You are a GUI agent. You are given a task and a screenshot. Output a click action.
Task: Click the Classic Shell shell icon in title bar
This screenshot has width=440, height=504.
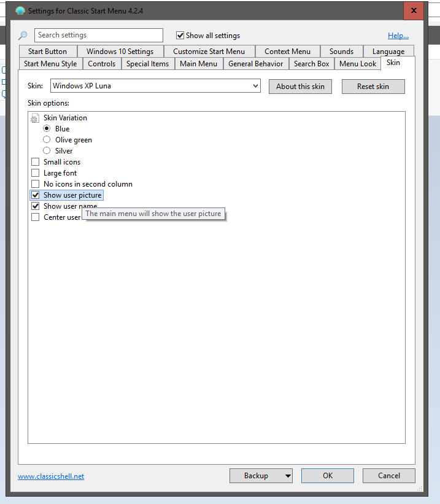tap(20, 10)
